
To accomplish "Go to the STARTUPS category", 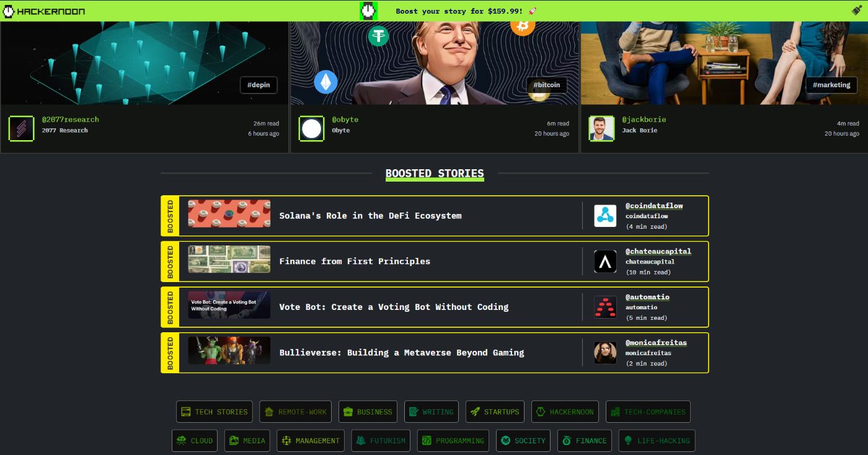I will pyautogui.click(x=495, y=412).
